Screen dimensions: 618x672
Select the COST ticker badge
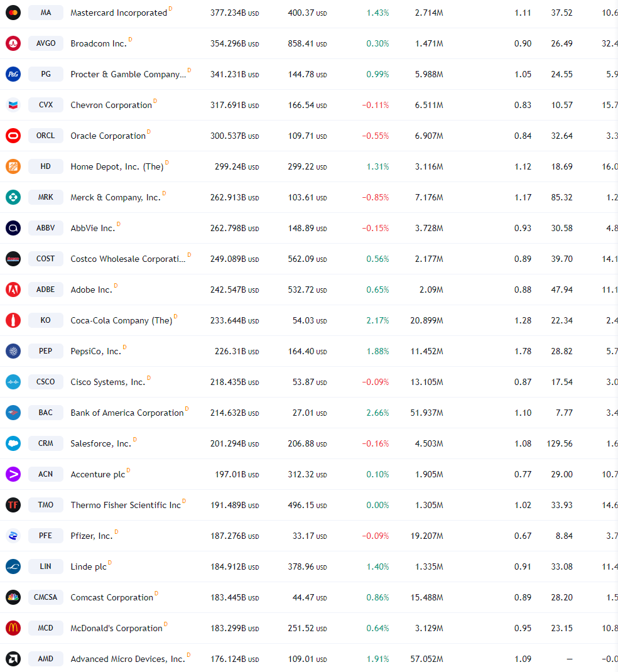point(45,259)
